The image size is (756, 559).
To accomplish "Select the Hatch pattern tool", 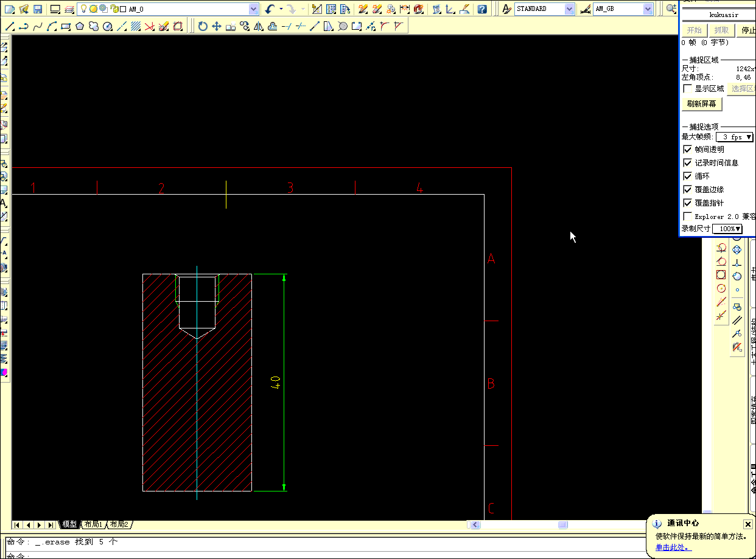I will tap(136, 26).
